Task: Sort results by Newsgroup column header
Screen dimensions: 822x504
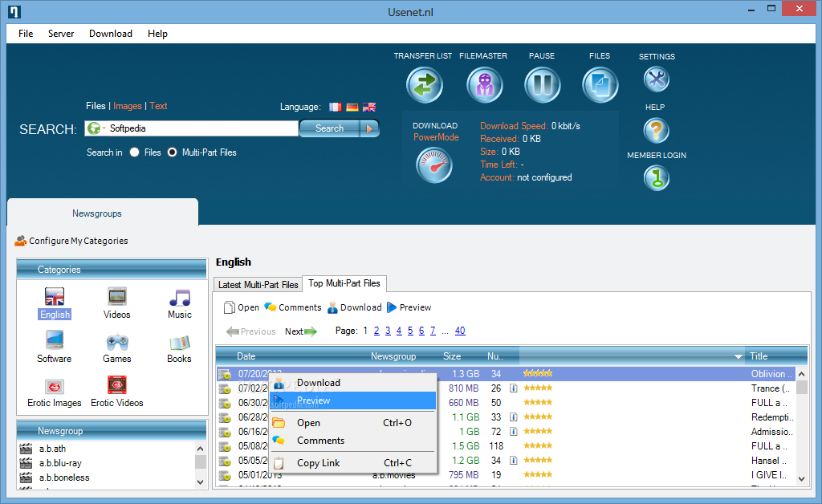Action: coord(393,356)
